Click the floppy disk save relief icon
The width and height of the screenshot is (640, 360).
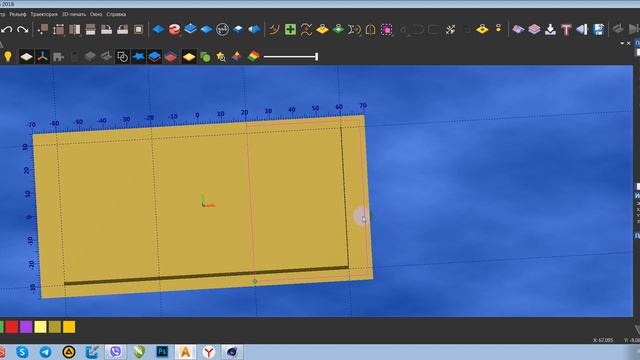599,29
